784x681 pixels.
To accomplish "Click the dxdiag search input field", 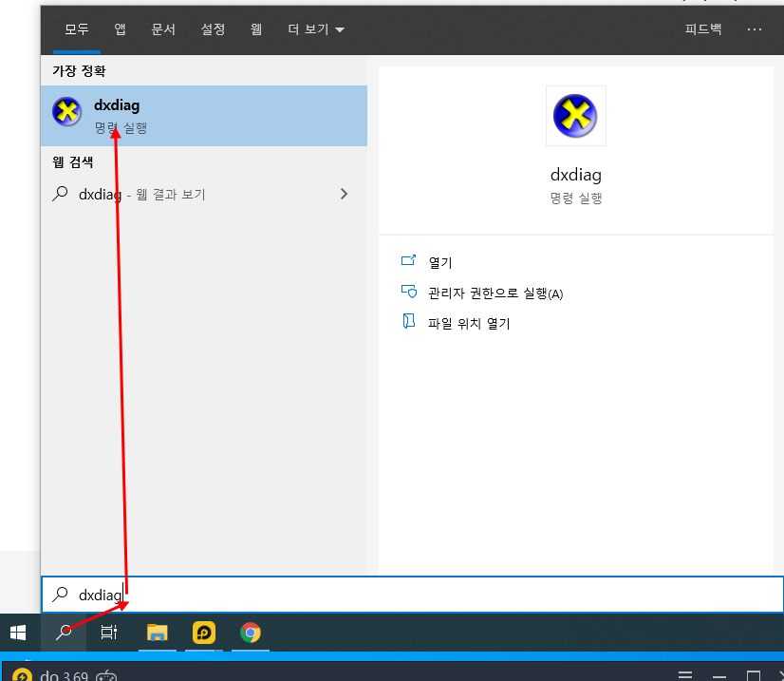I will pyautogui.click(x=413, y=595).
